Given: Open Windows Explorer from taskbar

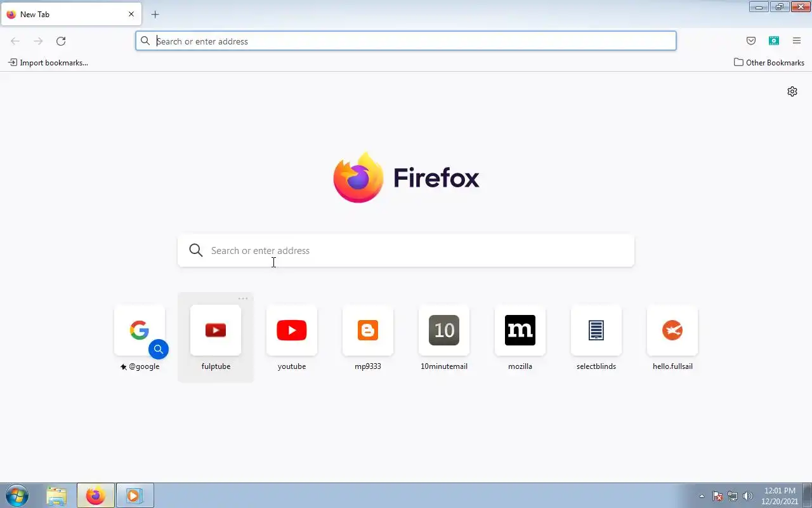Looking at the screenshot, I should click(57, 495).
